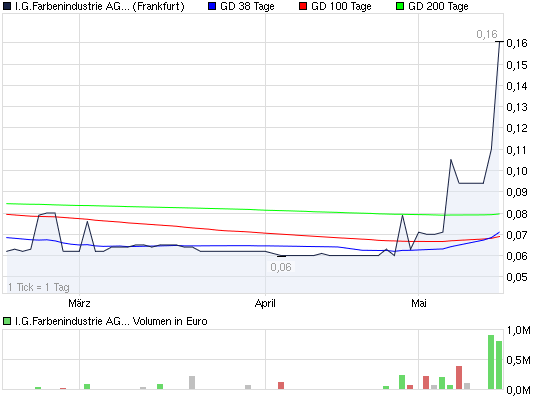Select the 'GD 100 Tage' legend label

pyautogui.click(x=341, y=6)
